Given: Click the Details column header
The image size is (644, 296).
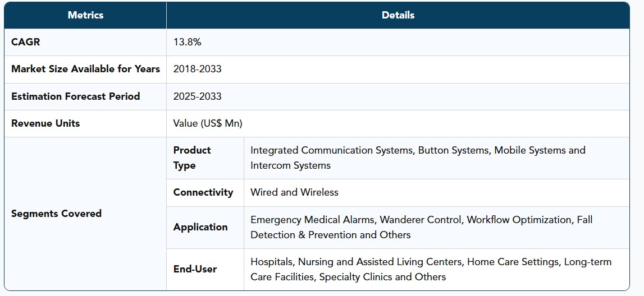Looking at the screenshot, I should click(398, 15).
